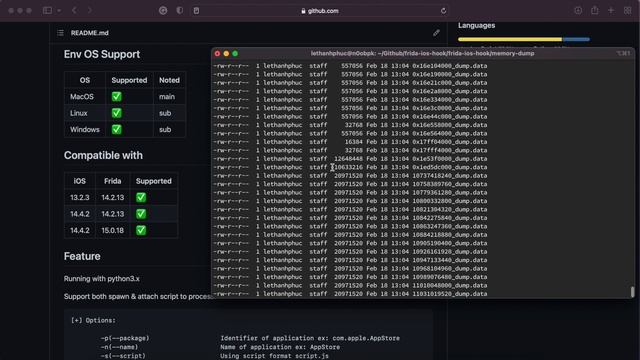Screen dimensions: 640x360
Task: Edit README.md with the pencil icon
Action: 436,33
